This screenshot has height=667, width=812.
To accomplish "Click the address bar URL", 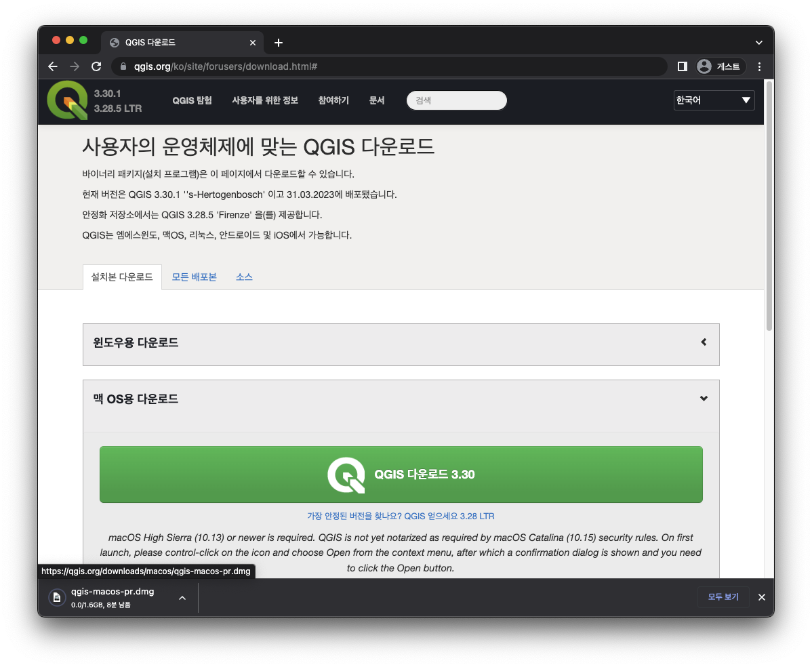I will pos(226,66).
